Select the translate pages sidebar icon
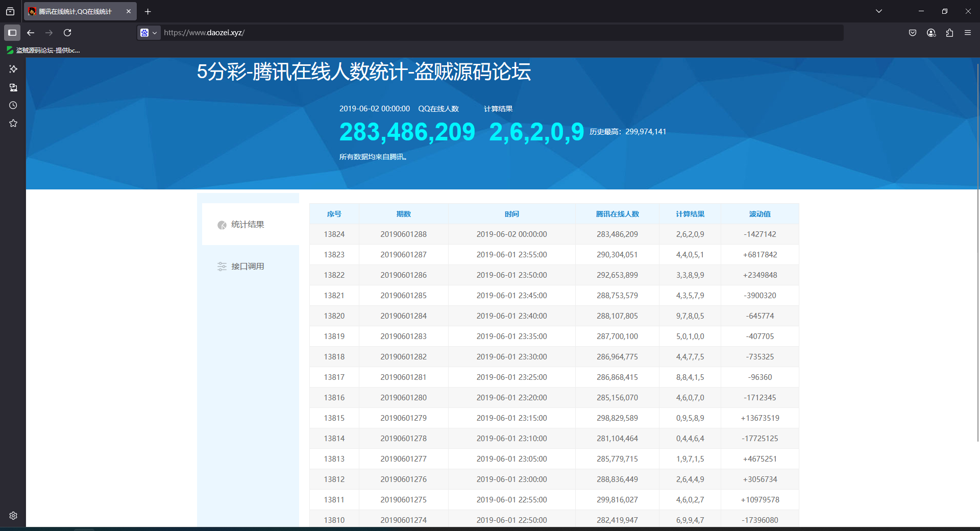 [x=13, y=87]
